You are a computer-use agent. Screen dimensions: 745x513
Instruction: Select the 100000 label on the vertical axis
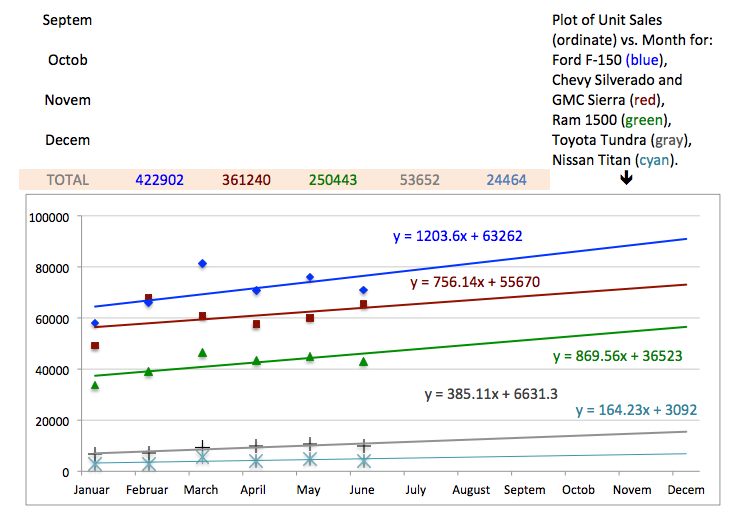(x=48, y=217)
